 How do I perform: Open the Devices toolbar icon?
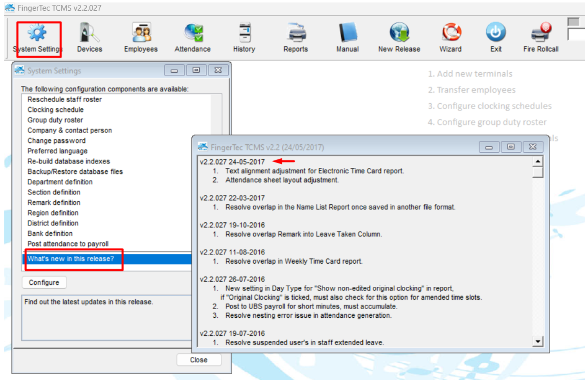coord(89,33)
